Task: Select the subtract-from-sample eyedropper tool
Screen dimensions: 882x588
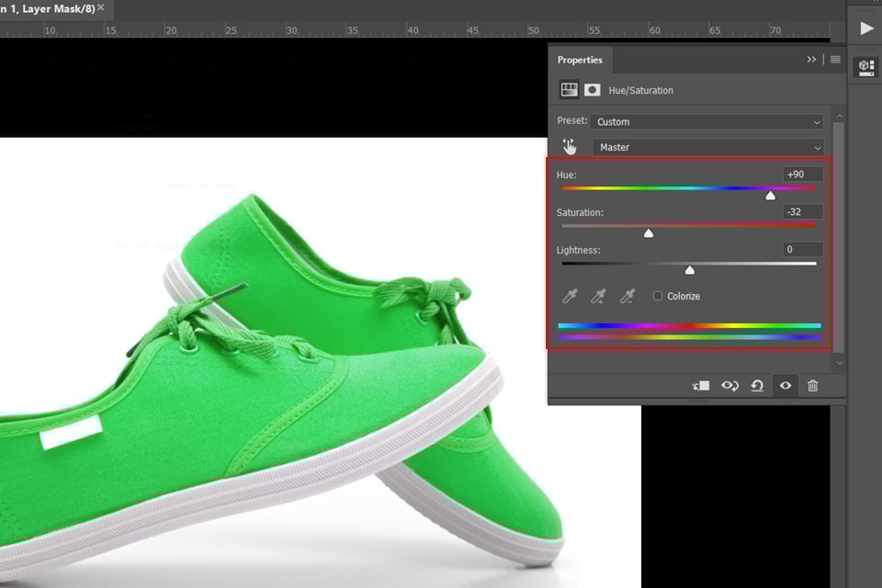Action: pyautogui.click(x=628, y=296)
